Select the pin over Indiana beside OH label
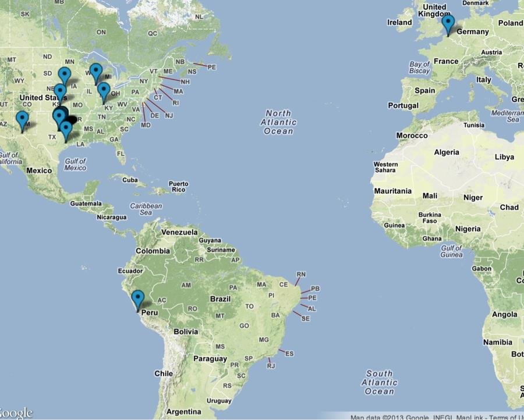 (x=104, y=92)
